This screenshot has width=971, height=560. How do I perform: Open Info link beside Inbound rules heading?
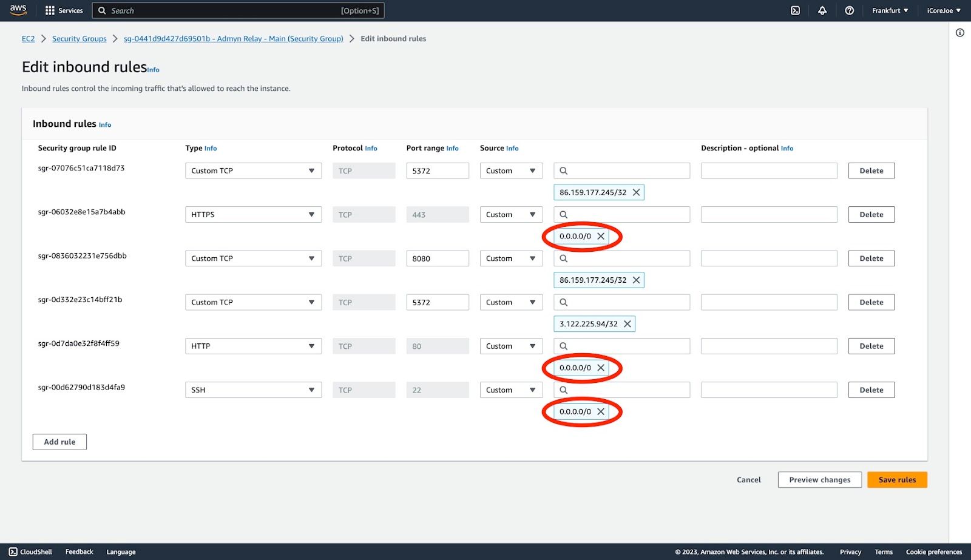[x=105, y=124]
